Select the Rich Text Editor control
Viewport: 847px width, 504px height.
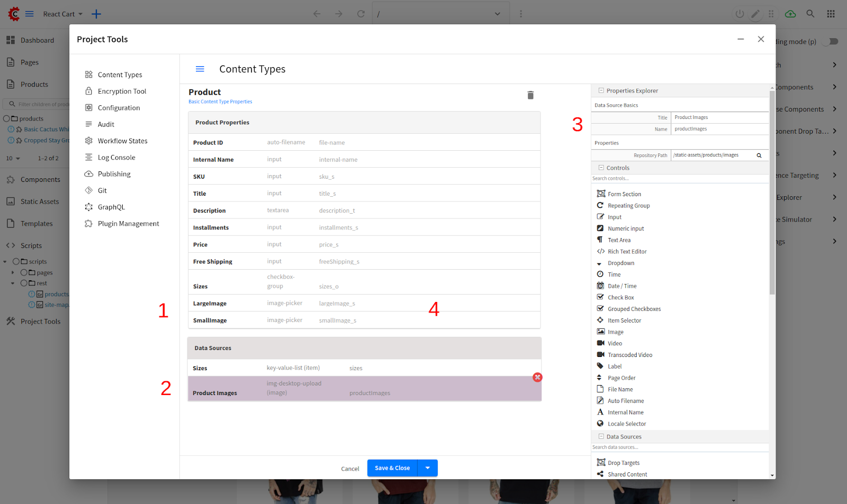click(627, 252)
